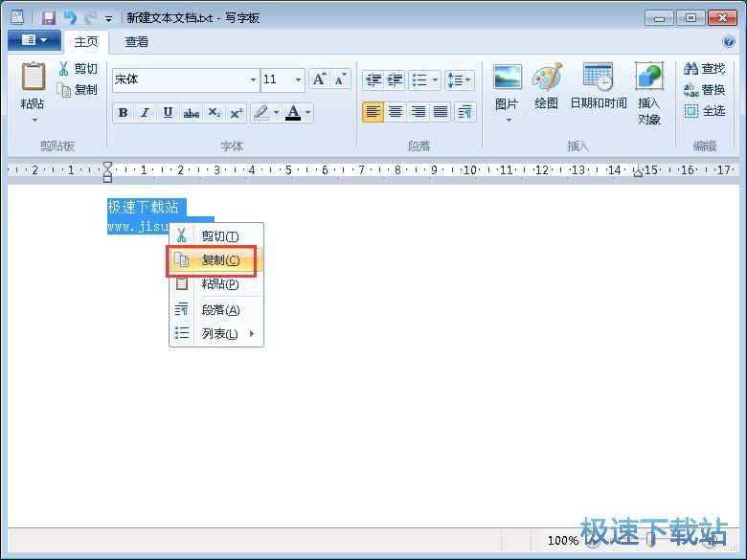Image resolution: width=747 pixels, height=560 pixels.
Task: Choose 段落(A) in context menu
Action: click(x=216, y=310)
